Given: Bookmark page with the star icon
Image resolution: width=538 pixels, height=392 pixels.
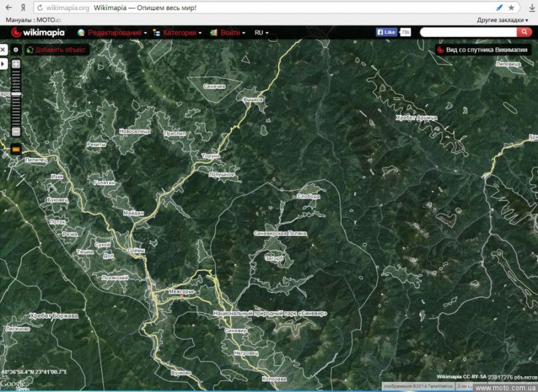Looking at the screenshot, I should point(511,8).
